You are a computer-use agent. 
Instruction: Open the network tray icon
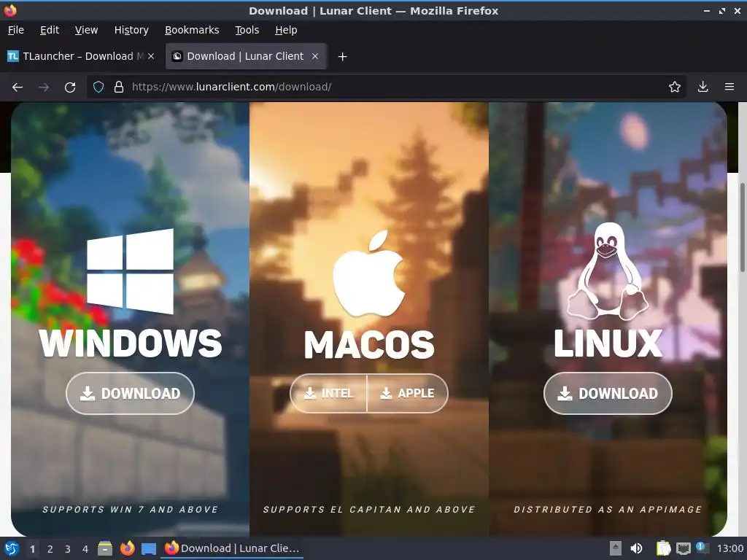[x=683, y=548]
